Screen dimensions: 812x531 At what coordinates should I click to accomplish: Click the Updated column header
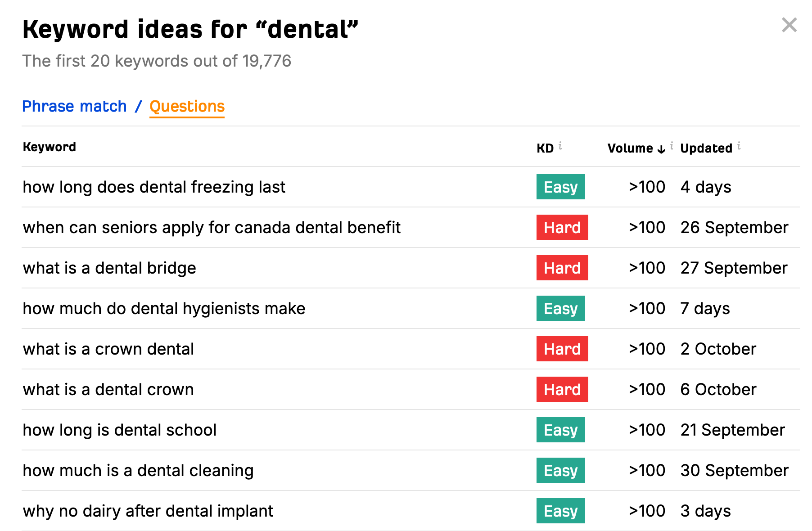(x=706, y=148)
